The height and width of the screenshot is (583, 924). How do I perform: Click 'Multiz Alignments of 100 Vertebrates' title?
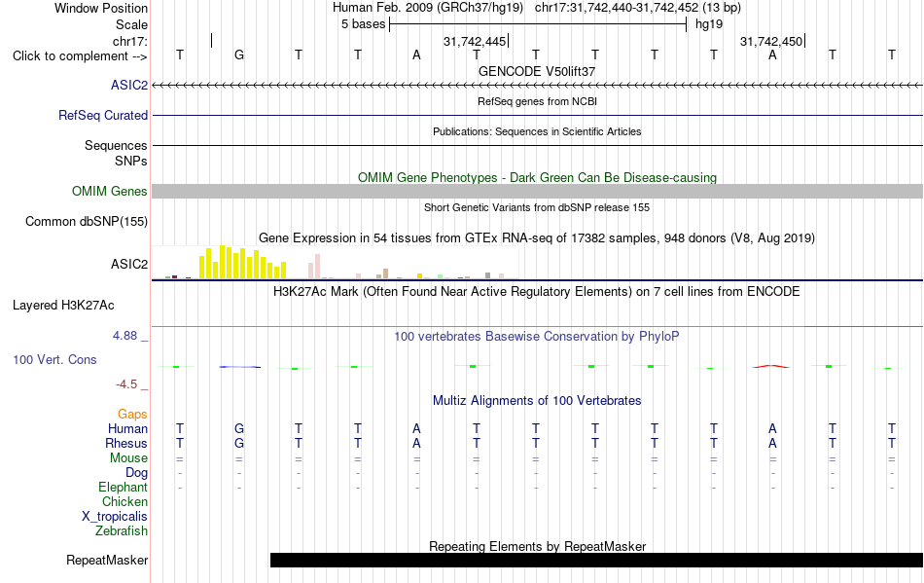pyautogui.click(x=537, y=400)
